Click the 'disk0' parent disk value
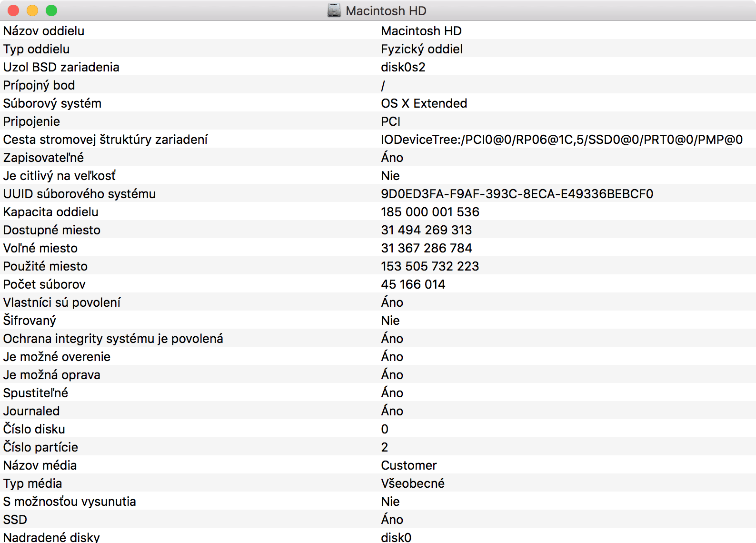The height and width of the screenshot is (543, 756). [x=396, y=537]
